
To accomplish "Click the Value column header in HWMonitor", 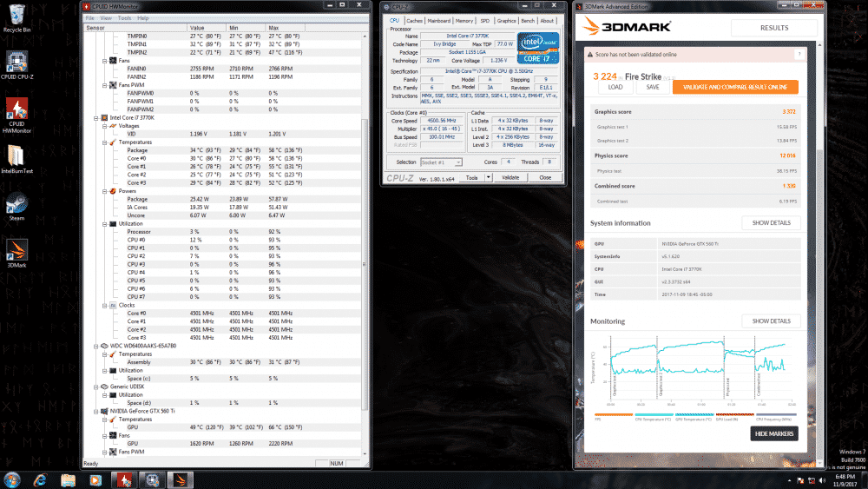I will tap(207, 28).
